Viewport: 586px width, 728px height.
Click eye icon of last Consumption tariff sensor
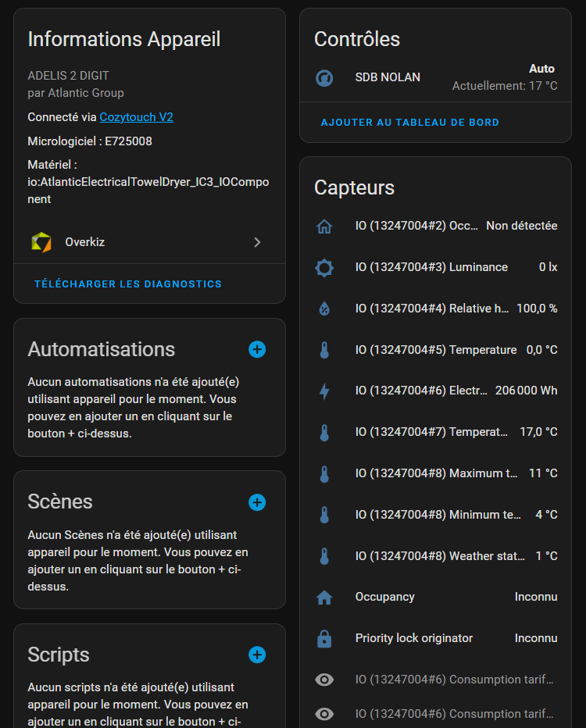click(x=324, y=714)
